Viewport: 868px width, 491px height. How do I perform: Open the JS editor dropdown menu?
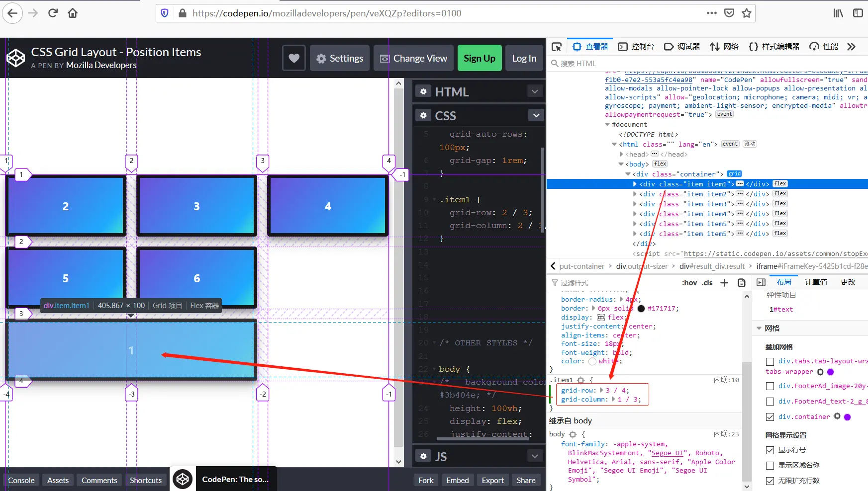point(535,456)
